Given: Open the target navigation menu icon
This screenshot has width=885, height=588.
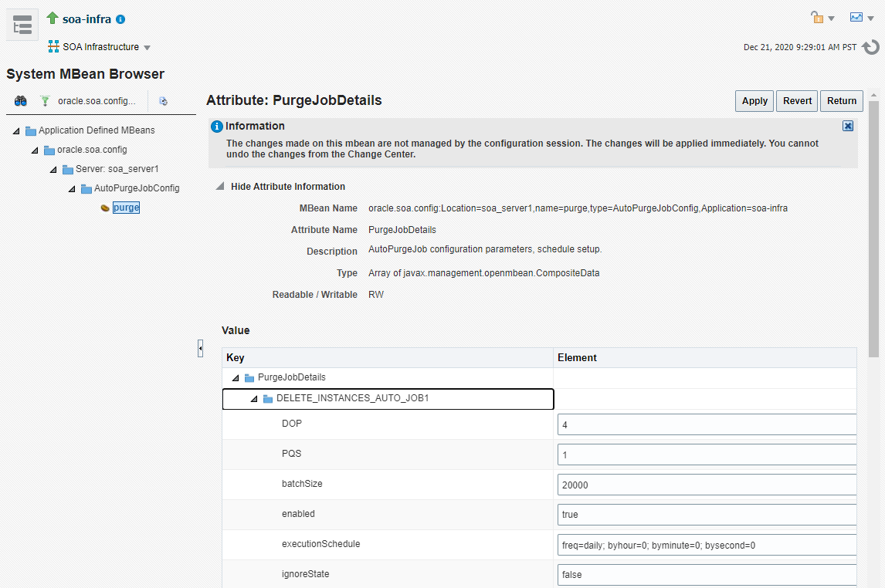Looking at the screenshot, I should point(22,25).
